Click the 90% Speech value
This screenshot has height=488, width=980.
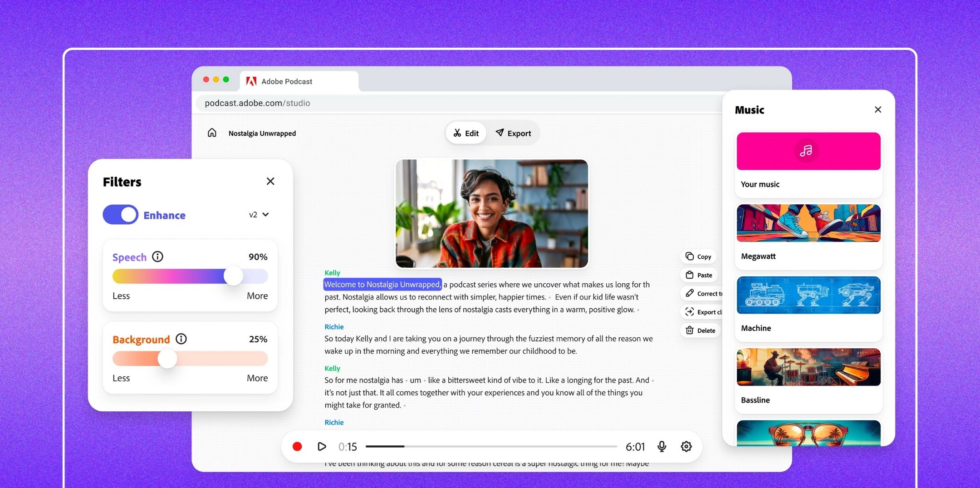(258, 257)
